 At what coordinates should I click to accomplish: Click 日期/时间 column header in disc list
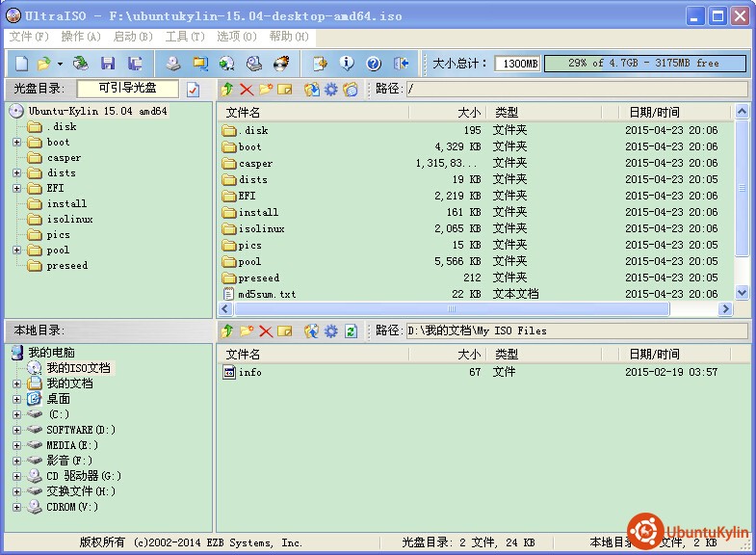[674, 113]
